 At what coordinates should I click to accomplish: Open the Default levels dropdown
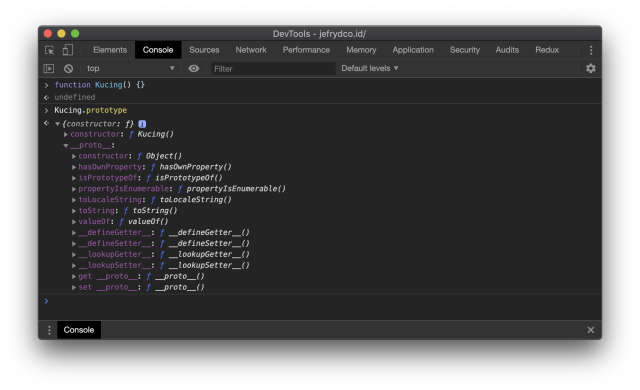(369, 69)
